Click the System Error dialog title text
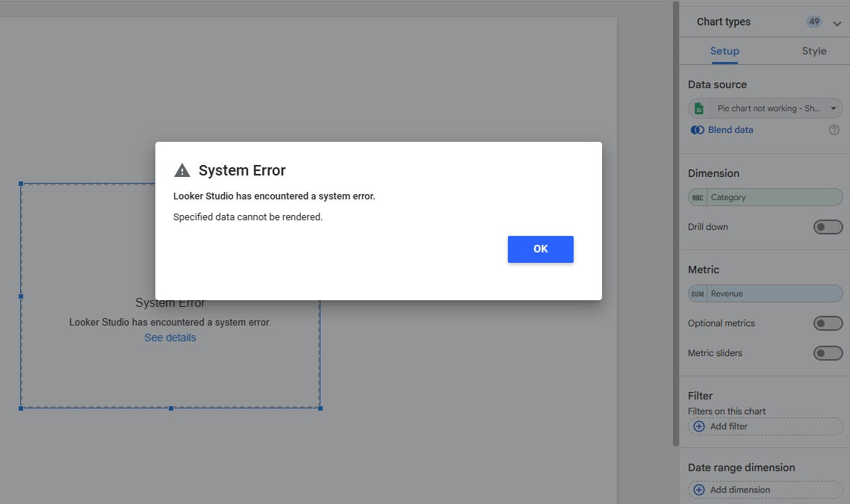 click(x=242, y=170)
